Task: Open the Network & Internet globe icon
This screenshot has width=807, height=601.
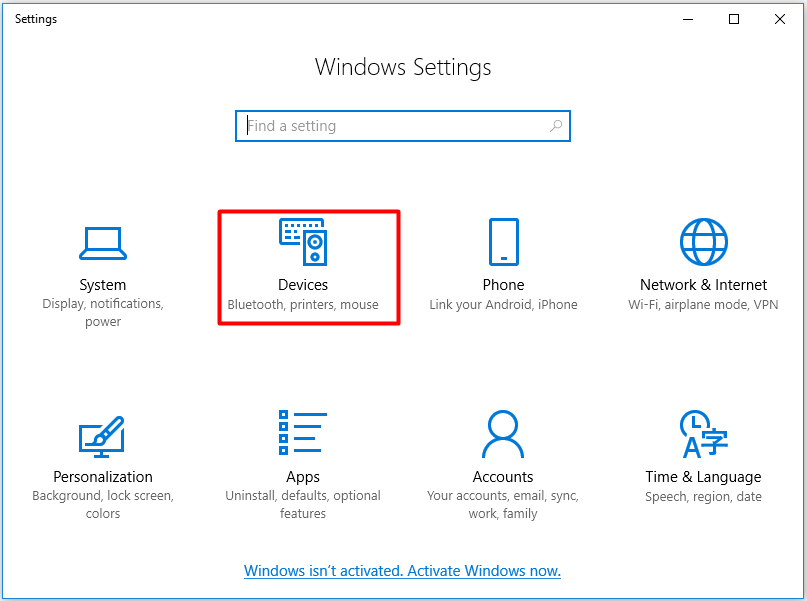Action: pyautogui.click(x=704, y=242)
